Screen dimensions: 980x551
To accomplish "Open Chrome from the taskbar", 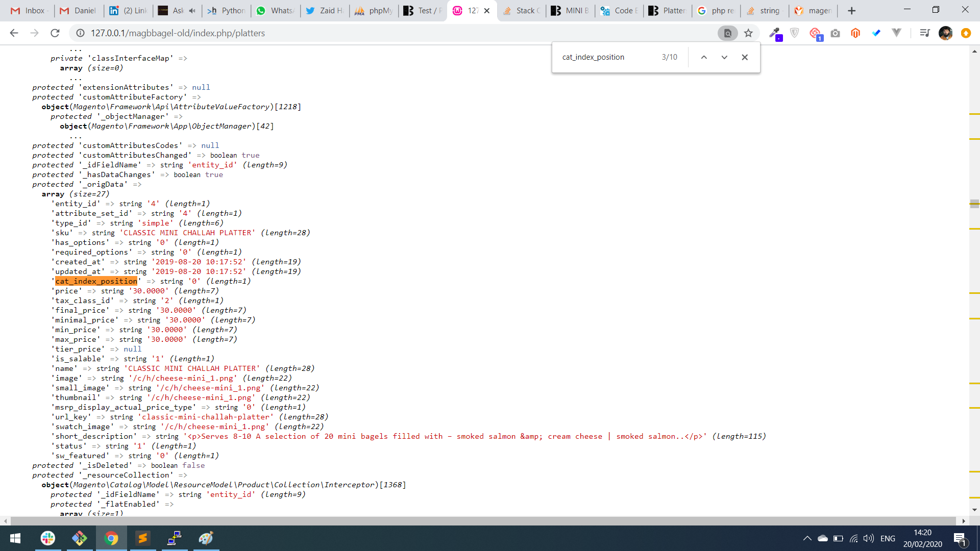I will (111, 538).
